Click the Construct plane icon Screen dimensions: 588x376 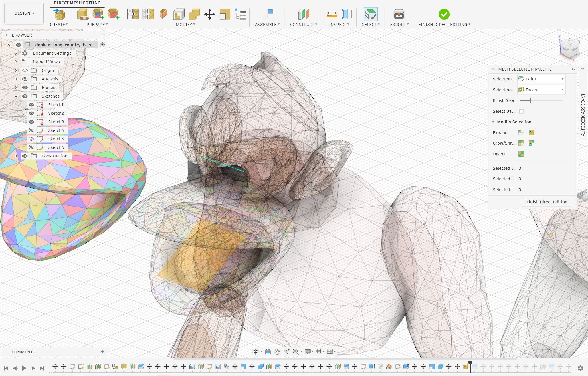304,14
